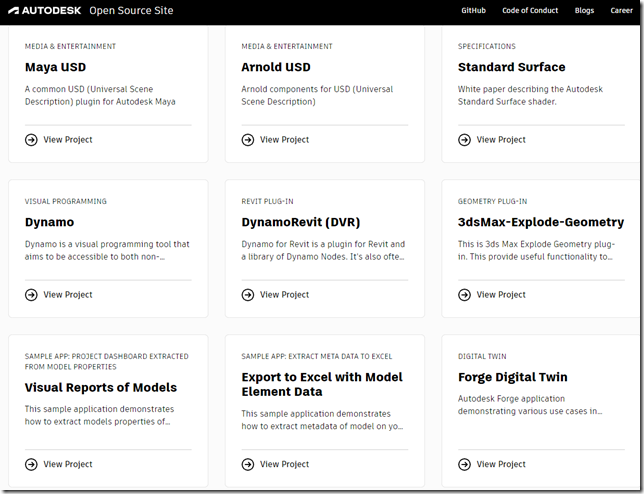Click arrow icon on Maya USD card

[x=31, y=140]
